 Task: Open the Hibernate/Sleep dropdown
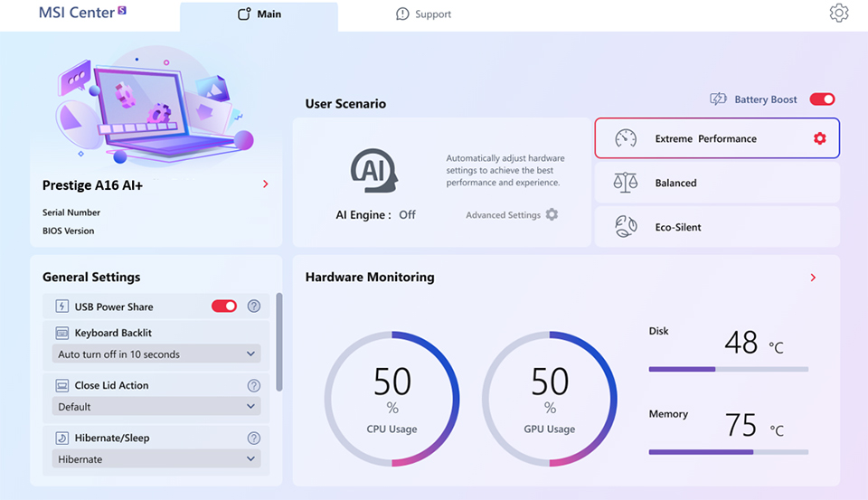[156, 459]
